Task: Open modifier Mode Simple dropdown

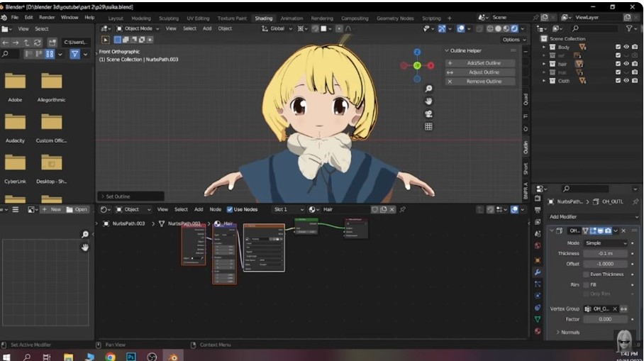Action: point(606,243)
